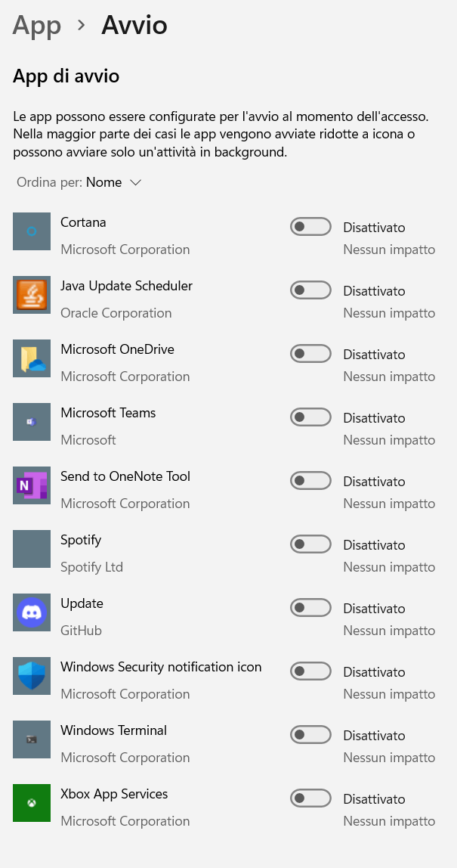
Task: Select Windows Security notification icon text
Action: point(161,667)
